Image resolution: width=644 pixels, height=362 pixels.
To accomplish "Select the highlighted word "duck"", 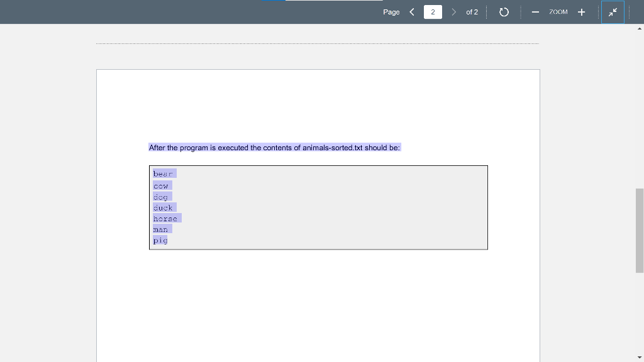I will click(162, 207).
